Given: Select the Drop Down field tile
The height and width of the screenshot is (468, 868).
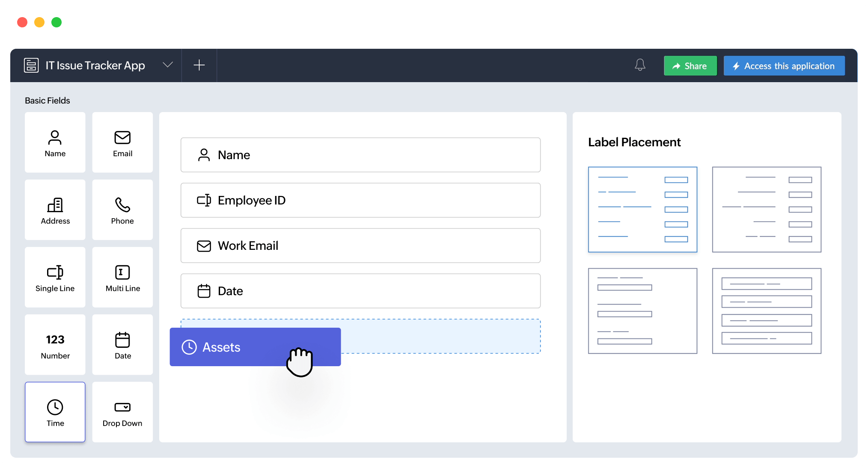Looking at the screenshot, I should click(x=122, y=412).
